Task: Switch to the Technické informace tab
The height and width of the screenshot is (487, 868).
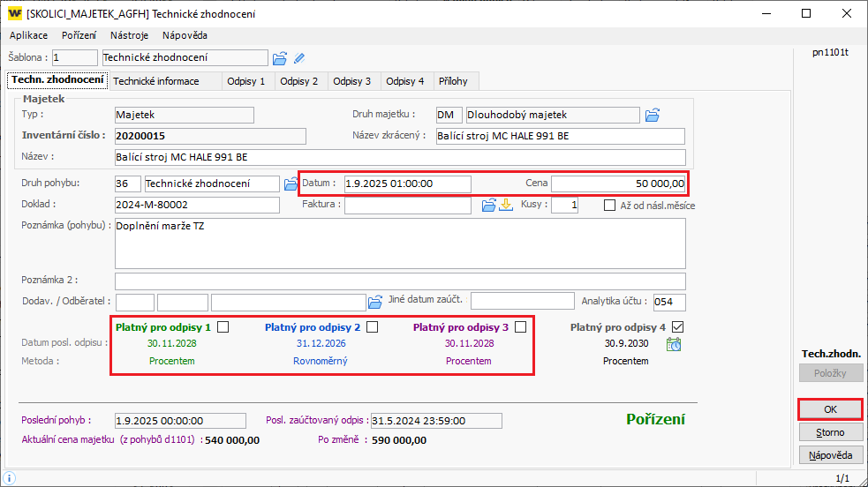Action: click(155, 81)
